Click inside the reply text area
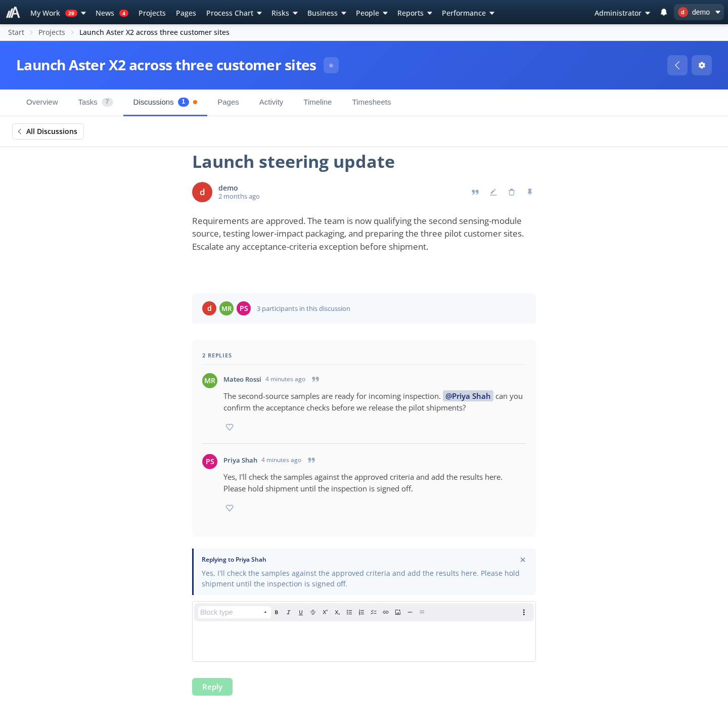This screenshot has width=728, height=728. point(364,641)
